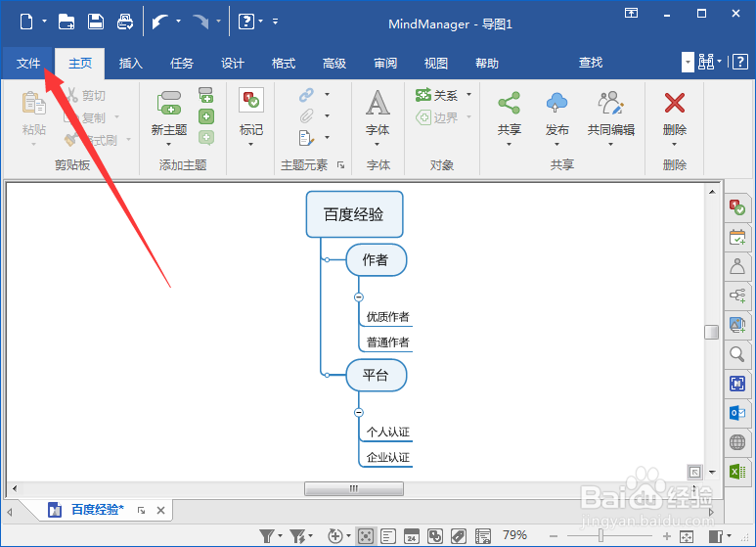The height and width of the screenshot is (547, 756).
Task: Open the task info calendar pane in the sidebar
Action: click(736, 238)
